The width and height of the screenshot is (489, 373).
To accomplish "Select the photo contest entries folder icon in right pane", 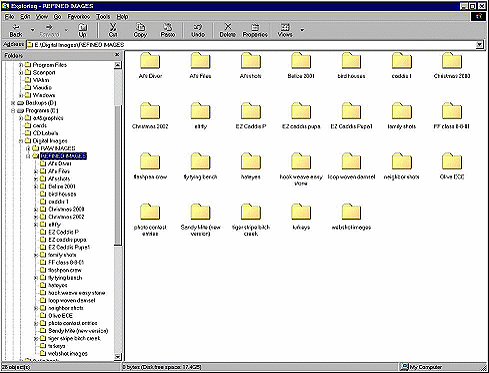I will pyautogui.click(x=150, y=212).
